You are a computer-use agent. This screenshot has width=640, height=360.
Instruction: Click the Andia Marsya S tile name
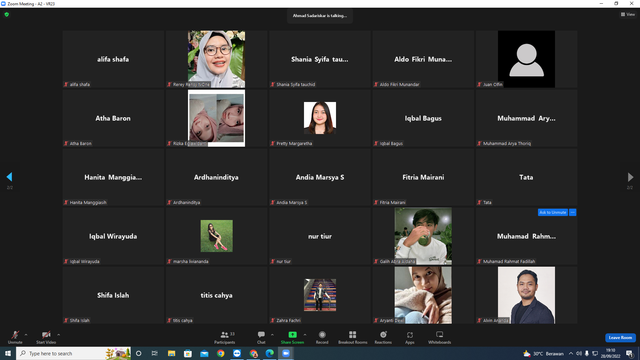320,177
